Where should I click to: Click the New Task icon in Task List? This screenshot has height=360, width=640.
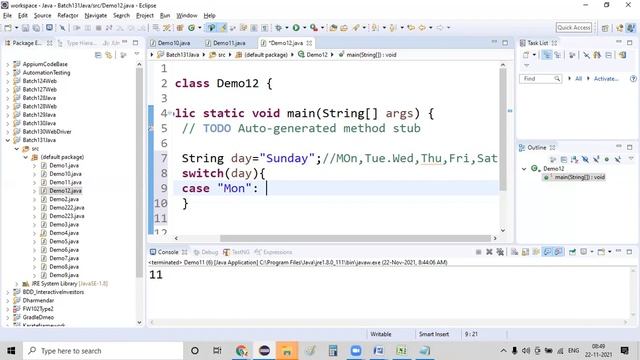[x=526, y=55]
